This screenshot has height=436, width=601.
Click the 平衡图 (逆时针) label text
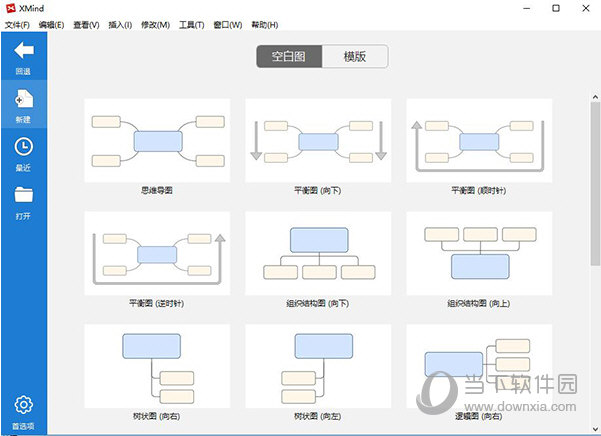(x=157, y=303)
